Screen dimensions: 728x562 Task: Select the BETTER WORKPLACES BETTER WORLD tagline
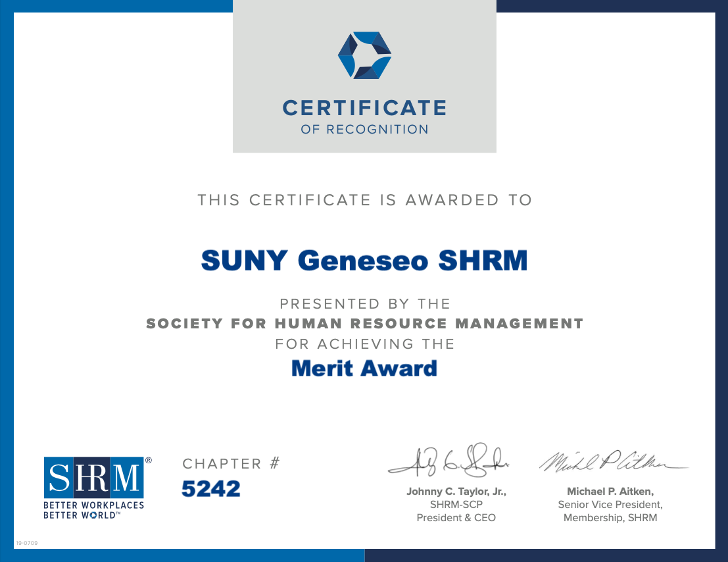click(x=94, y=510)
